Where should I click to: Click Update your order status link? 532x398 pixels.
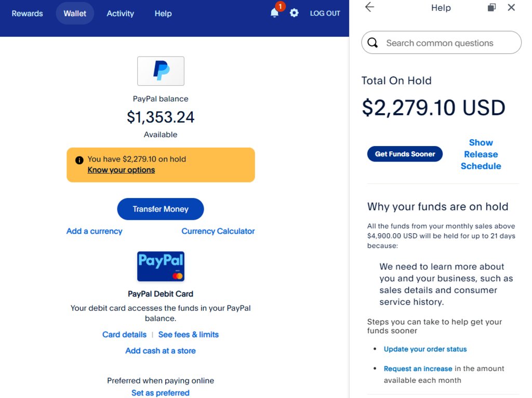pyautogui.click(x=425, y=349)
